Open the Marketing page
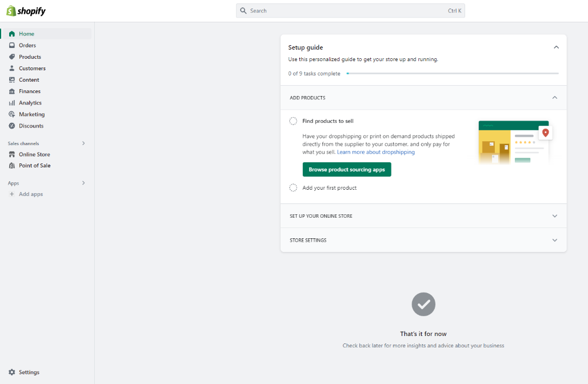 (x=46, y=114)
